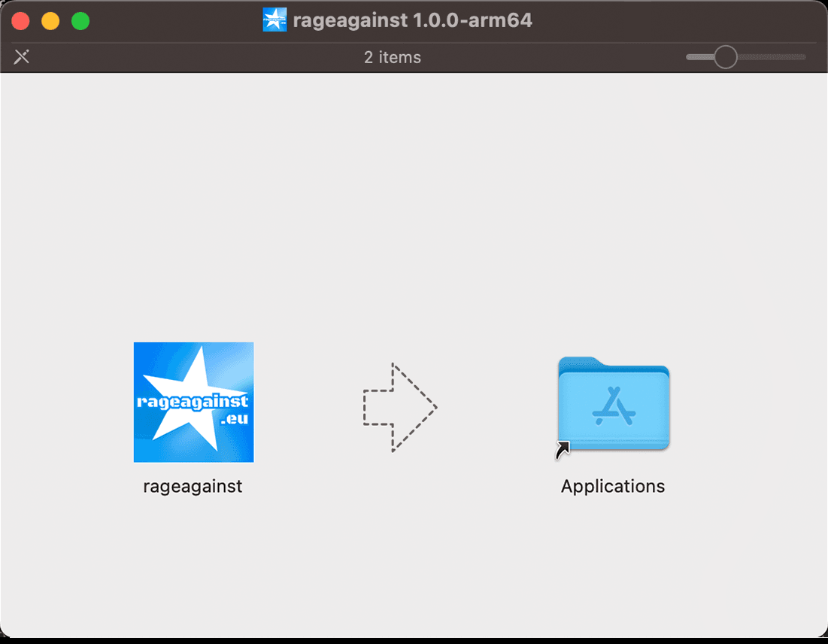The image size is (828, 644).
Task: Click the window title rageagainst 1.0.0-arm64
Action: [412, 20]
